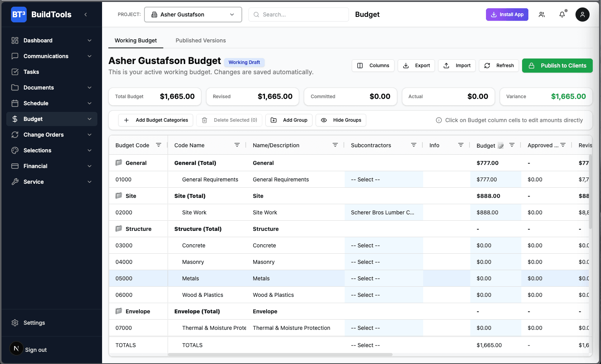Click Publish to Clients

coord(557,66)
